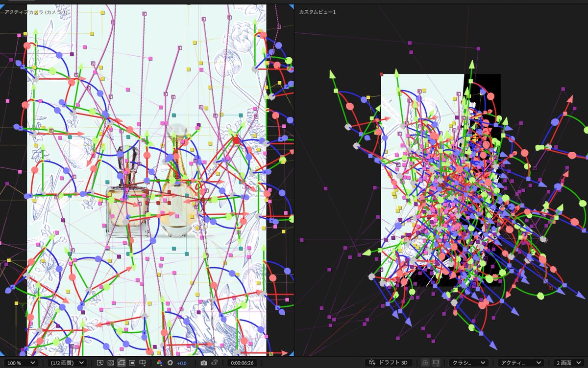
Task: Take a snapshot with the camera icon
Action: [x=204, y=363]
